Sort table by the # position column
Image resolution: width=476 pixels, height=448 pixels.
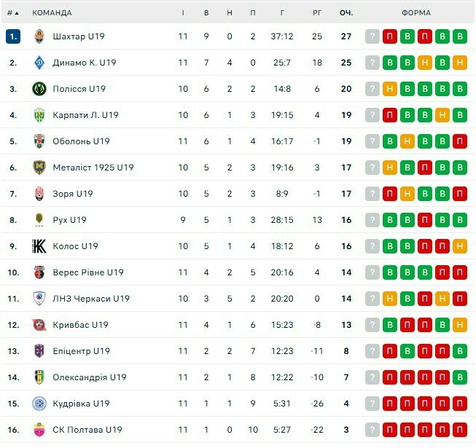[x=12, y=12]
